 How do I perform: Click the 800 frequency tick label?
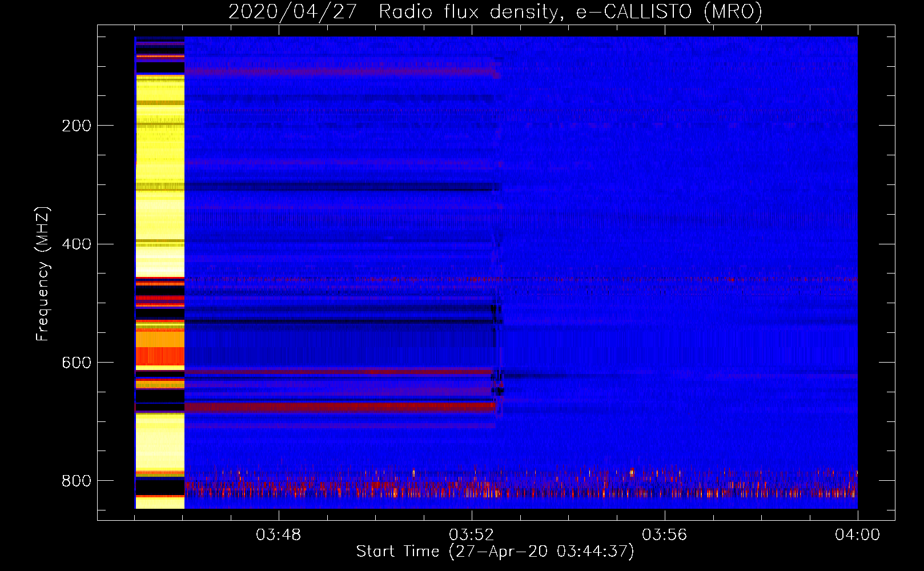click(x=77, y=481)
